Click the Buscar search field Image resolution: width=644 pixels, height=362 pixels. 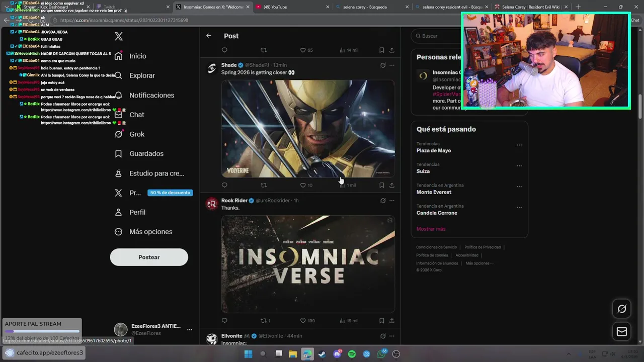click(437, 36)
